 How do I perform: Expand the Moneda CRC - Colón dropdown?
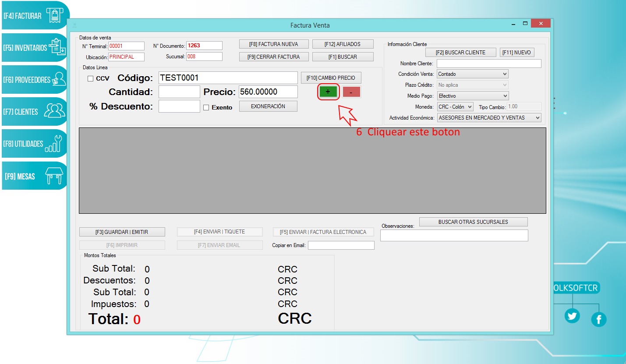pyautogui.click(x=455, y=107)
